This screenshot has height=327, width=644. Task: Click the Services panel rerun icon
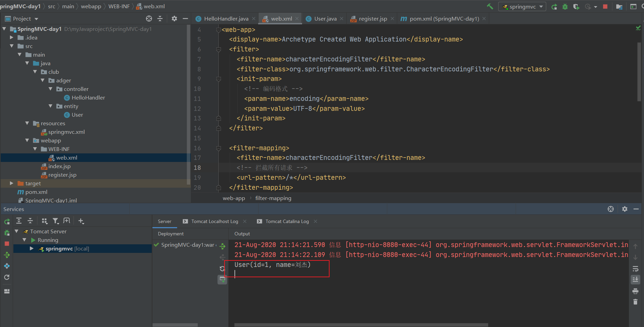pyautogui.click(x=7, y=222)
